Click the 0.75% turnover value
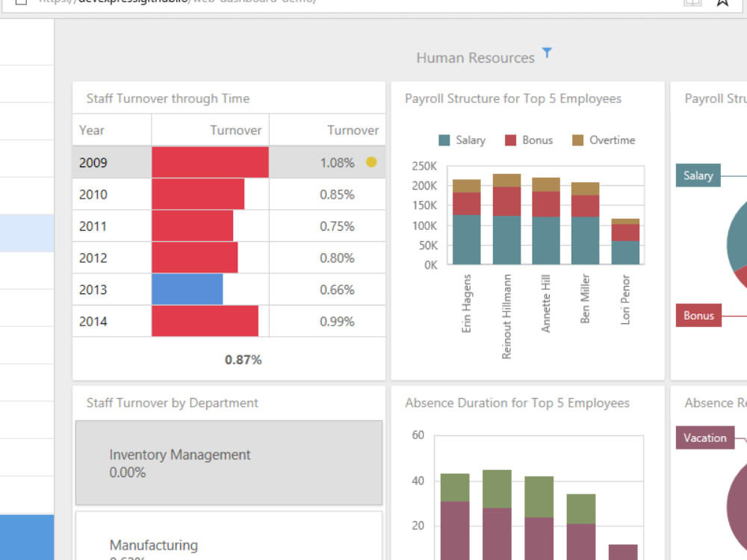 pos(338,226)
